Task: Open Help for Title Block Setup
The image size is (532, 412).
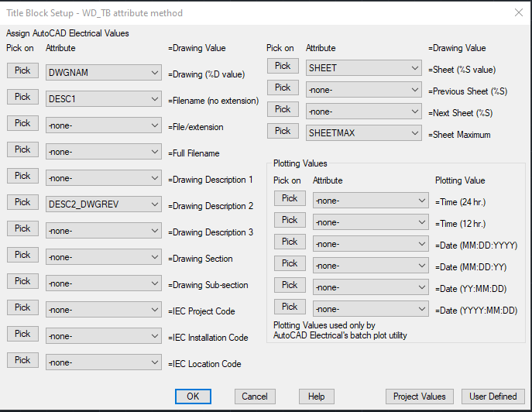Action: pos(317,397)
